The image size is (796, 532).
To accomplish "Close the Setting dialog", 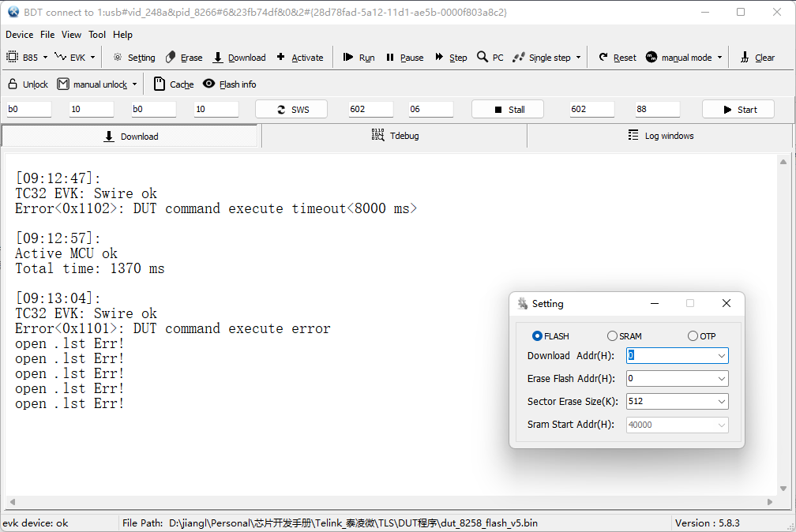I will [727, 303].
